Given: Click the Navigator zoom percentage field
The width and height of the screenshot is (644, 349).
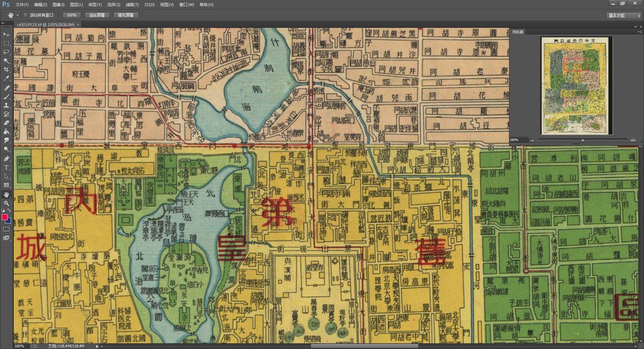Looking at the screenshot, I should tap(518, 140).
